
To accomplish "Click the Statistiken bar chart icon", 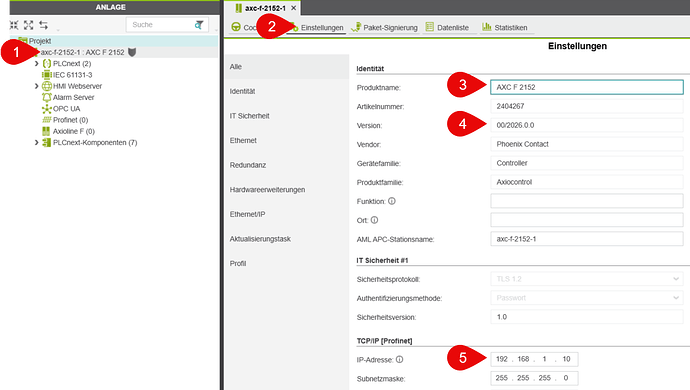I will coord(486,27).
